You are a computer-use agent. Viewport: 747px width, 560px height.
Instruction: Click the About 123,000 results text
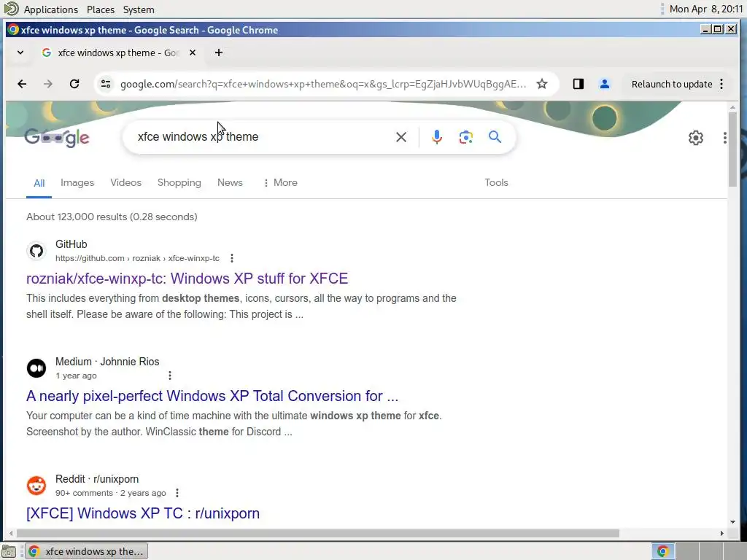[x=112, y=217]
